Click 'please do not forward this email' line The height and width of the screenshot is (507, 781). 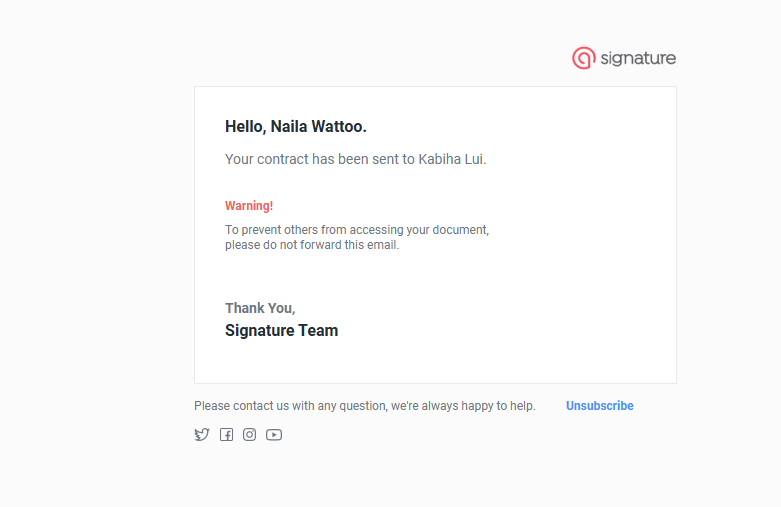click(312, 245)
